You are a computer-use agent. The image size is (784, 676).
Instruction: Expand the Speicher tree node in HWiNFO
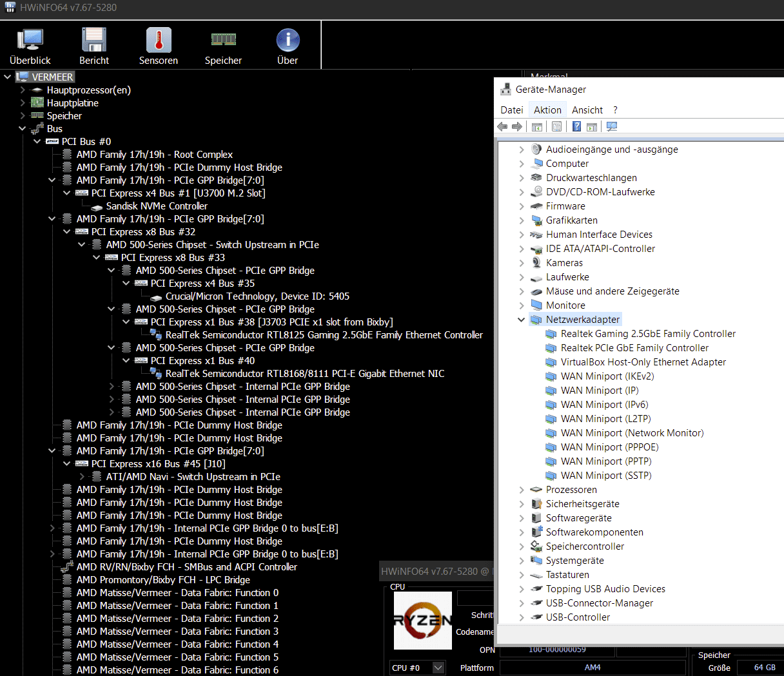23,116
